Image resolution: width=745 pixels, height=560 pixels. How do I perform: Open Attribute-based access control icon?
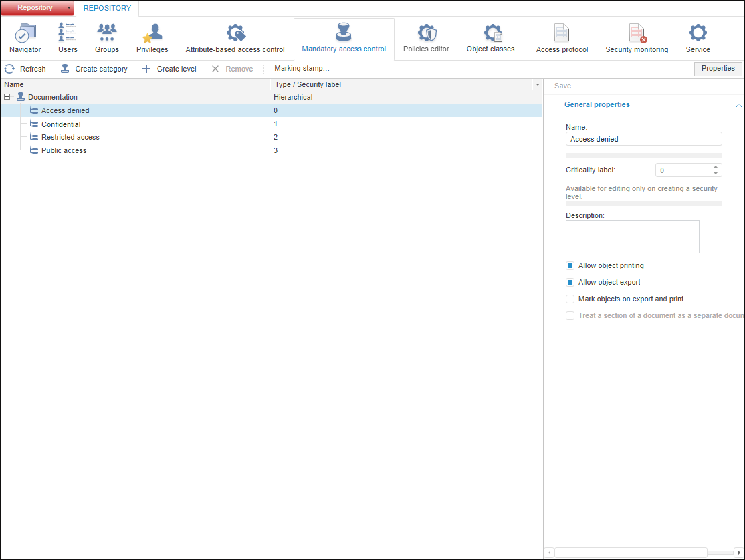pos(235,34)
